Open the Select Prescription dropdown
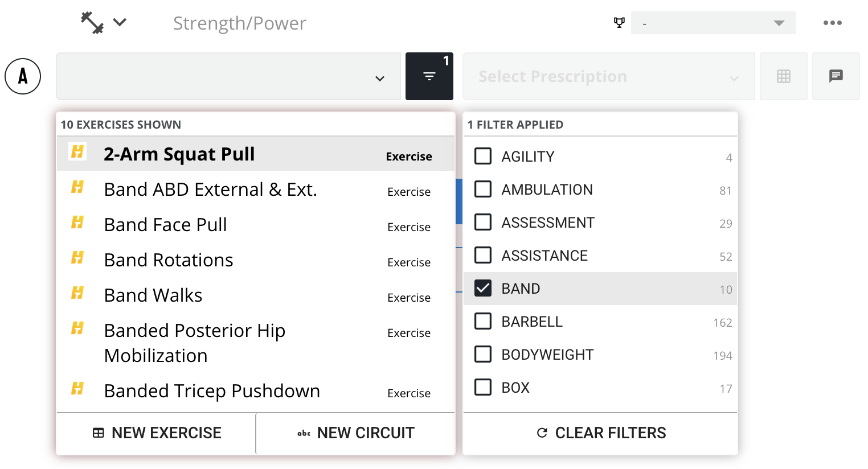 (x=609, y=76)
